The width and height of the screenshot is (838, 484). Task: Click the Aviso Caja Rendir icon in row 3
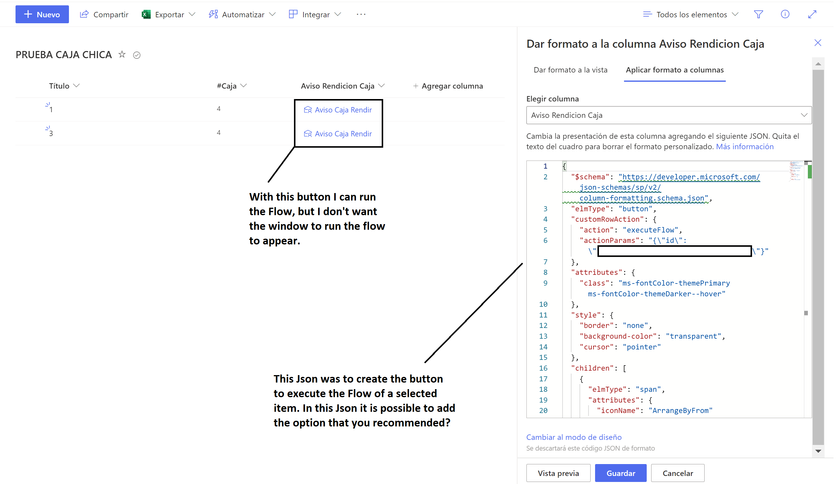[308, 134]
